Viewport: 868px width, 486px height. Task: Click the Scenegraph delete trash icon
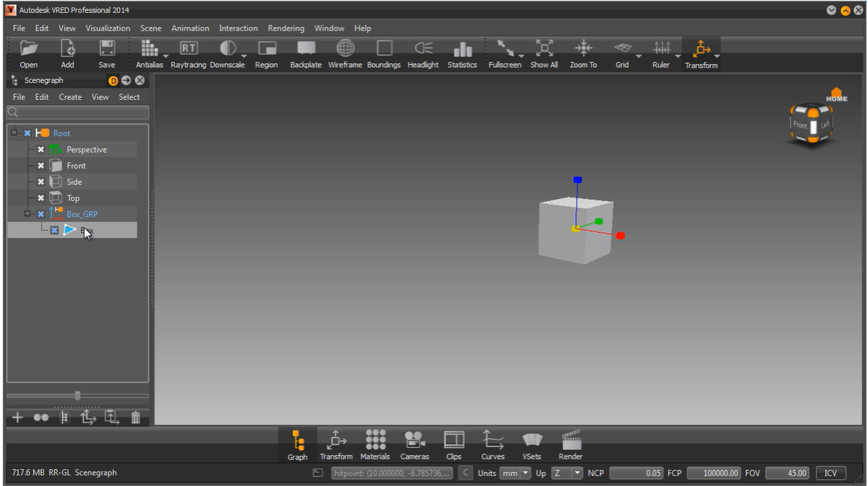pyautogui.click(x=136, y=417)
